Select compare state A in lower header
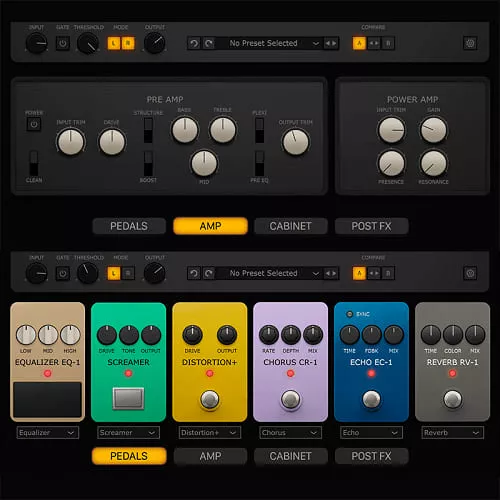500x500 pixels. (x=359, y=274)
